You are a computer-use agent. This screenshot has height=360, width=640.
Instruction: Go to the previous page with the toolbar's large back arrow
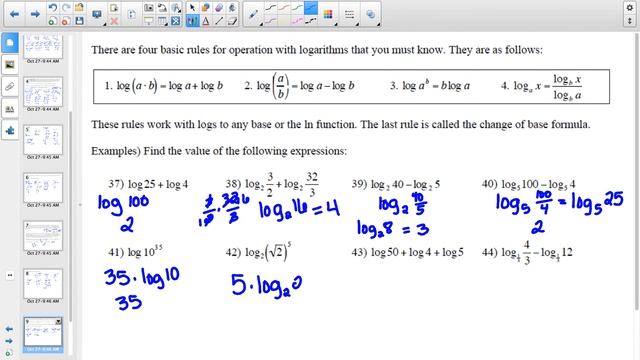tap(14, 14)
